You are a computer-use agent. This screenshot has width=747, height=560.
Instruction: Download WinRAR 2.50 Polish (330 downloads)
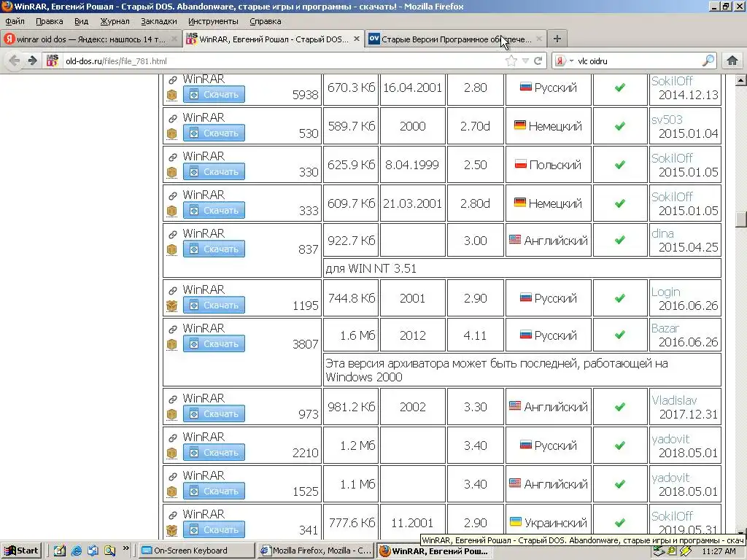pos(214,171)
